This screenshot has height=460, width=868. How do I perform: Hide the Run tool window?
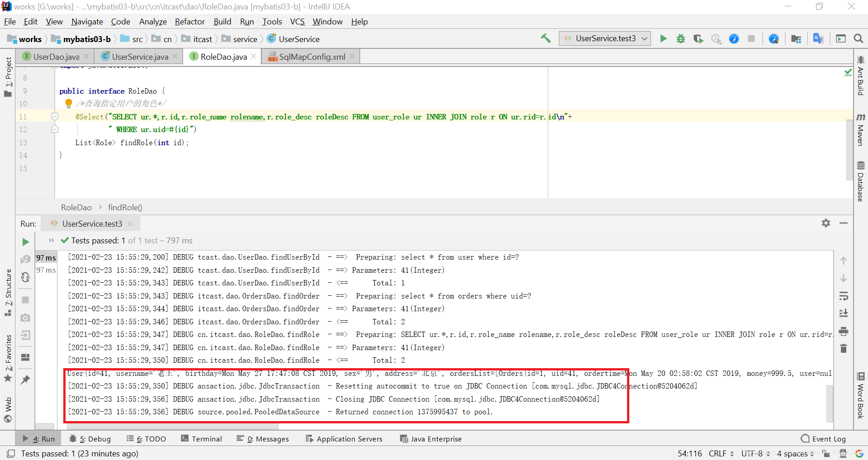click(x=844, y=223)
